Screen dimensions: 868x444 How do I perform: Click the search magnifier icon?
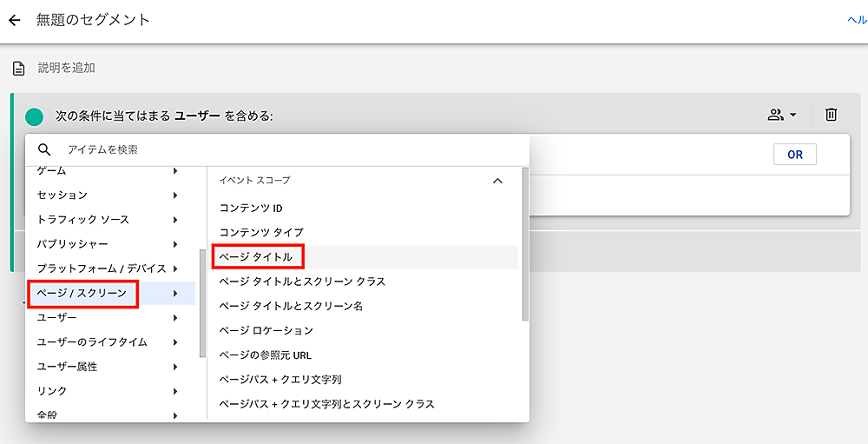[44, 149]
